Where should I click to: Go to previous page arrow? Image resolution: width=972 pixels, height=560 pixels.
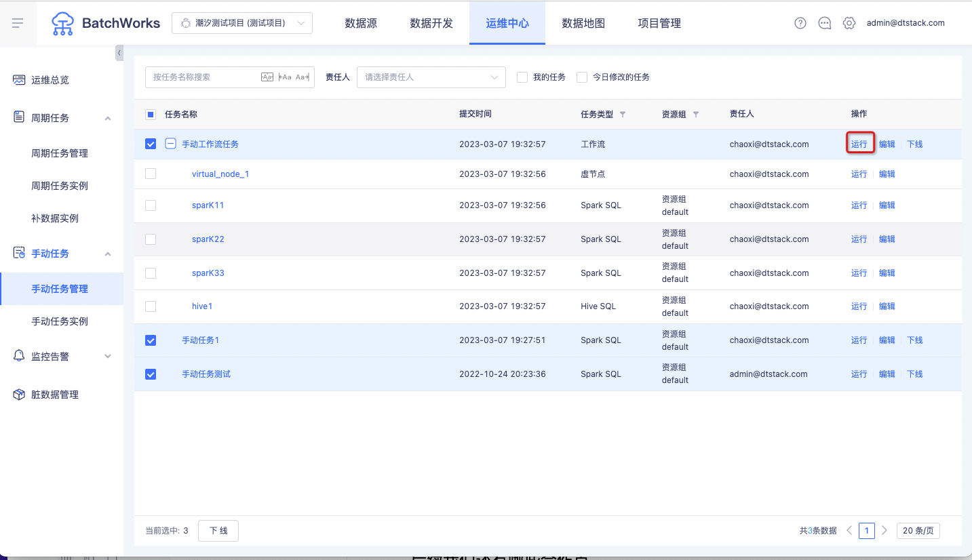point(849,531)
